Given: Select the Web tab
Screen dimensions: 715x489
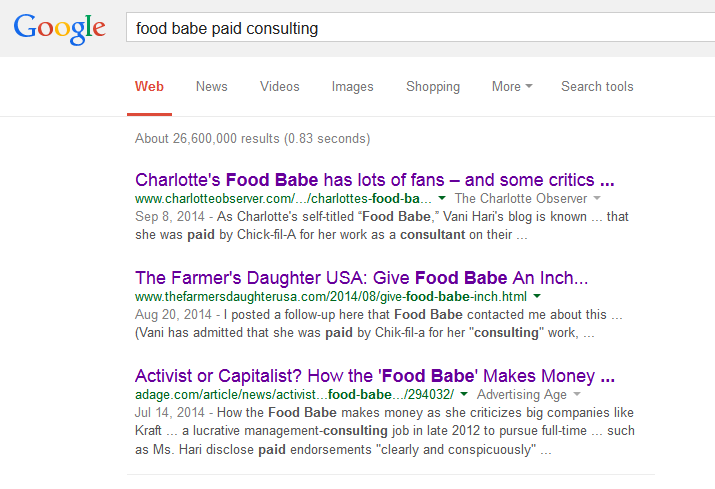Looking at the screenshot, I should 149,86.
